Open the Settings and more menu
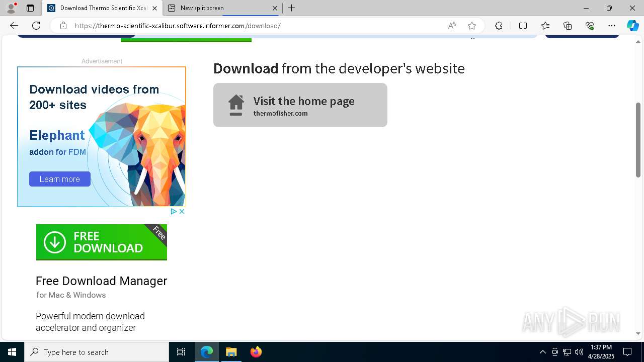The height and width of the screenshot is (362, 644). point(612,26)
